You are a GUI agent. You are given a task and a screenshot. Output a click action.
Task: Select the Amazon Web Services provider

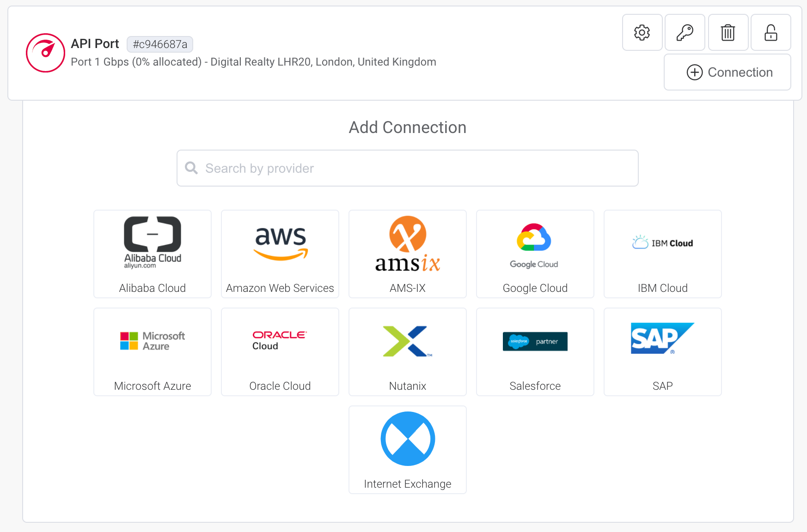coord(280,254)
